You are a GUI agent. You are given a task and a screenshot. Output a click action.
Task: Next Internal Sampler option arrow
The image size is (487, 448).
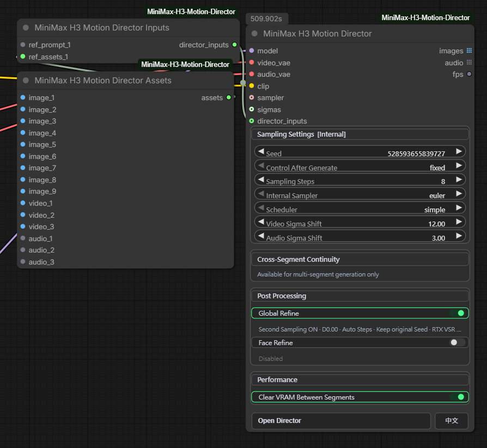click(x=459, y=193)
